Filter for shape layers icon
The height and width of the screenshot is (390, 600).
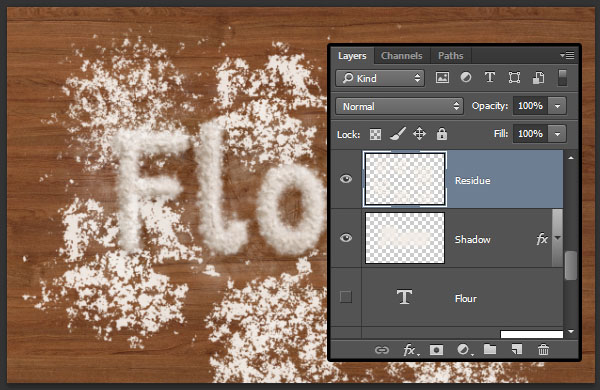coord(514,78)
